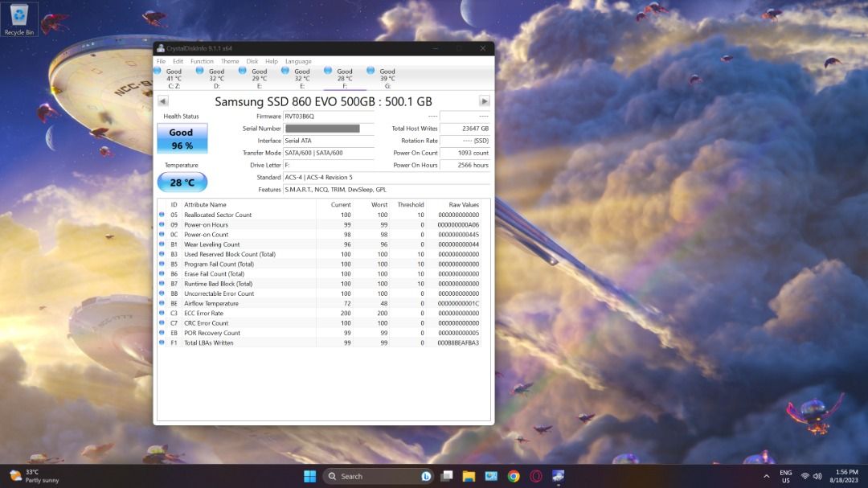The height and width of the screenshot is (488, 868).
Task: Click the Raw Values column header
Action: pos(464,204)
